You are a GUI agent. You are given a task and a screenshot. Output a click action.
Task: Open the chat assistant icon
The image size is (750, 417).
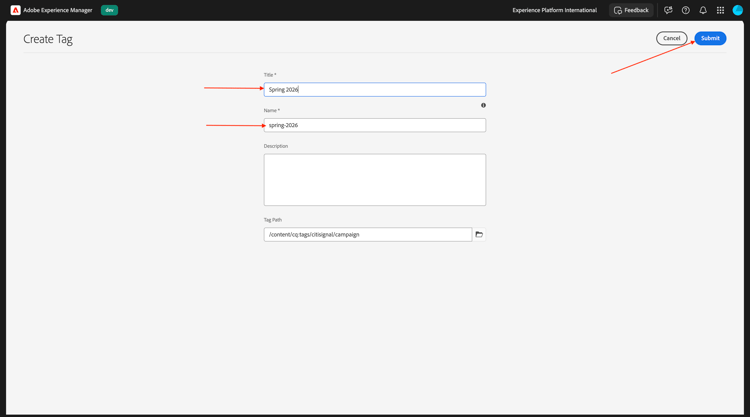click(x=668, y=10)
